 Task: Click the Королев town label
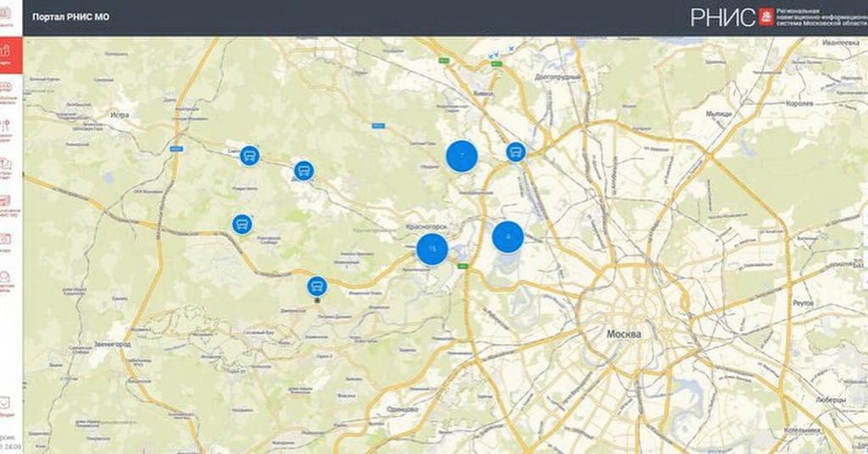799,103
